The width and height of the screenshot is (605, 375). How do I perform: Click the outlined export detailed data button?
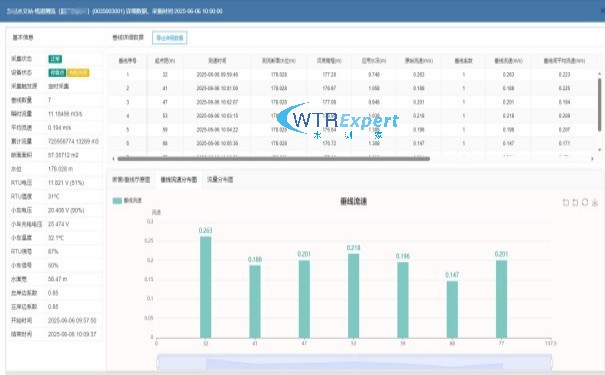170,38
